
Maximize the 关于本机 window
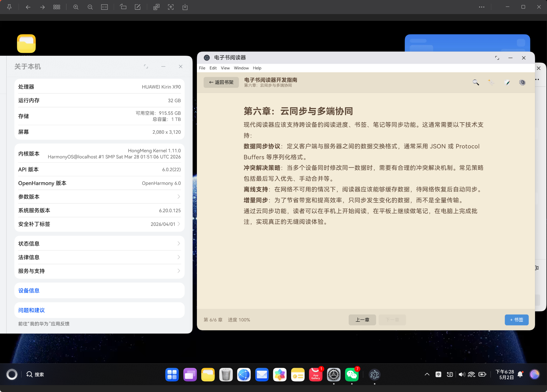146,66
